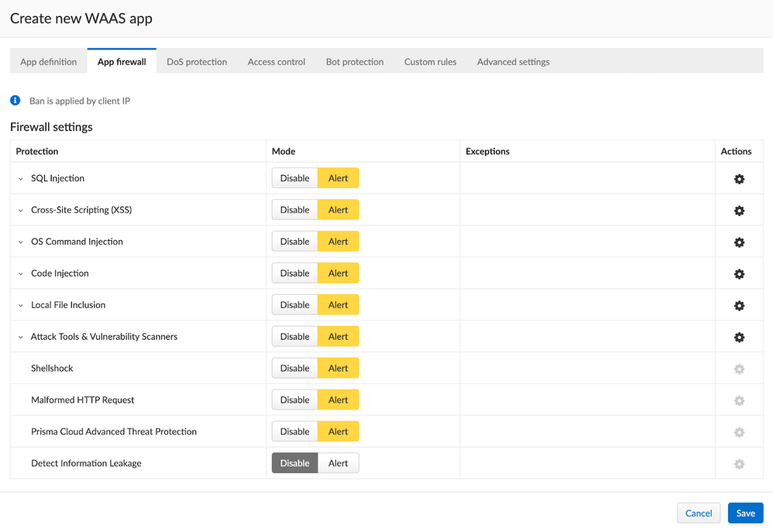This screenshot has height=532, width=773.
Task: Open OS Command Injection gear settings
Action: click(x=739, y=242)
